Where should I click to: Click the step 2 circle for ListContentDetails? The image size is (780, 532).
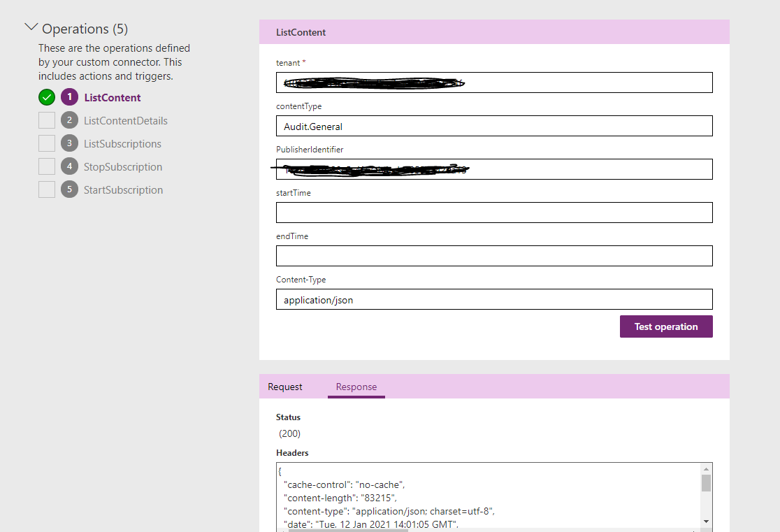coord(68,120)
